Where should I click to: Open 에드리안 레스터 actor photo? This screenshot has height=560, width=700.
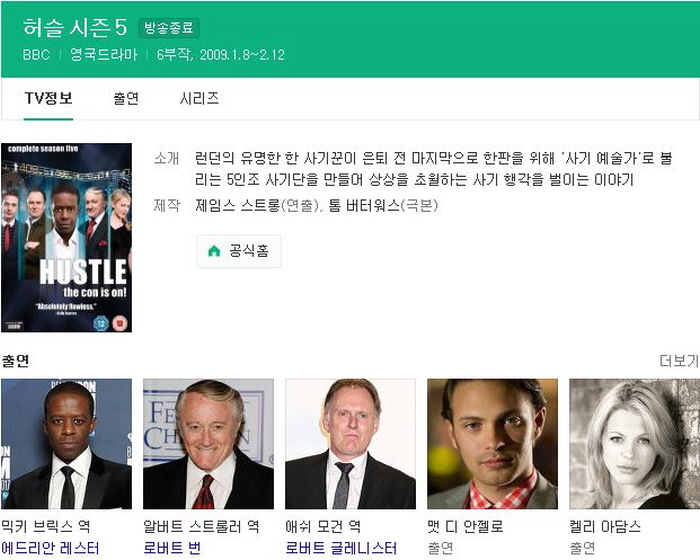coord(67,444)
